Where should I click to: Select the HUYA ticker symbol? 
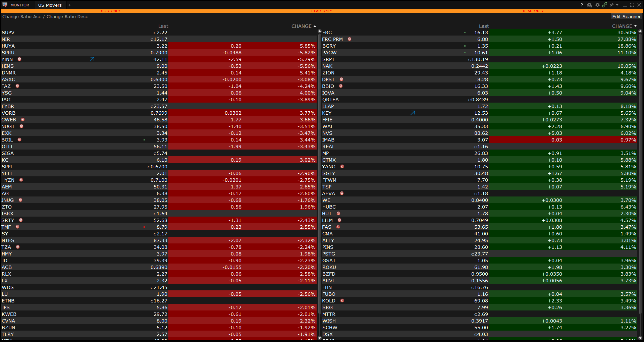click(8, 46)
